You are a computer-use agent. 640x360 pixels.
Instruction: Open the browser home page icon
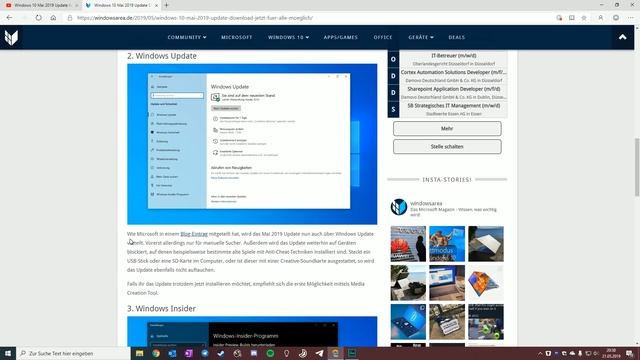53,18
